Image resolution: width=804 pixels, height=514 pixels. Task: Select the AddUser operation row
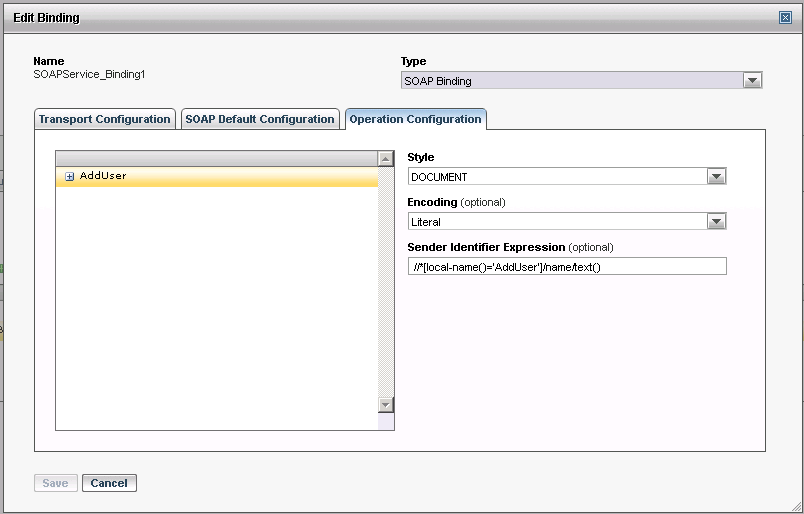point(217,176)
